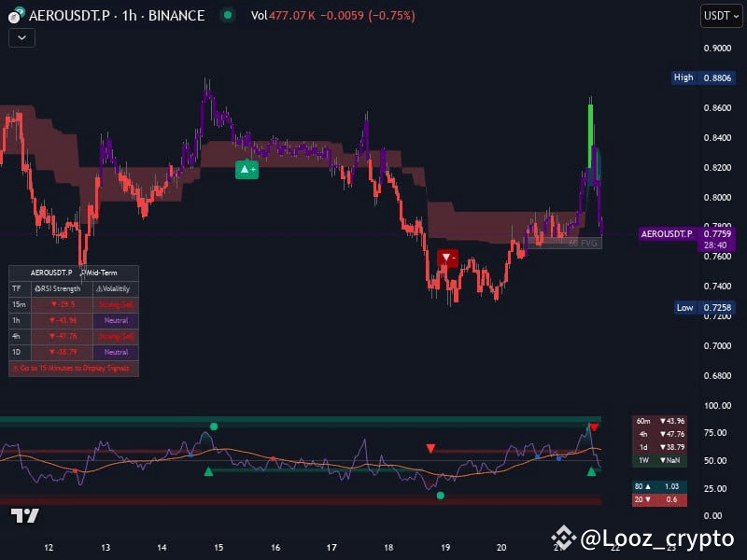Click the red sell signal arrow marker

[x=448, y=258]
